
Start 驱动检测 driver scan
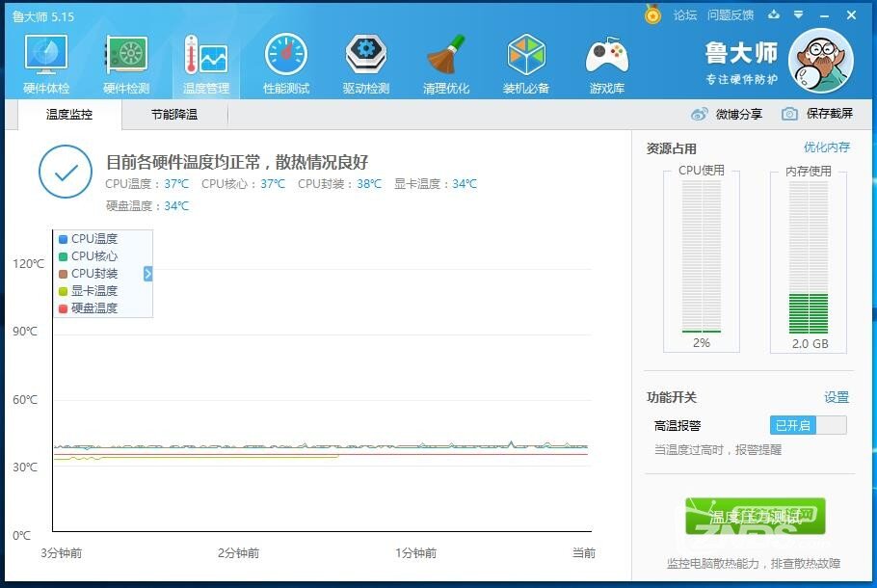(x=365, y=61)
